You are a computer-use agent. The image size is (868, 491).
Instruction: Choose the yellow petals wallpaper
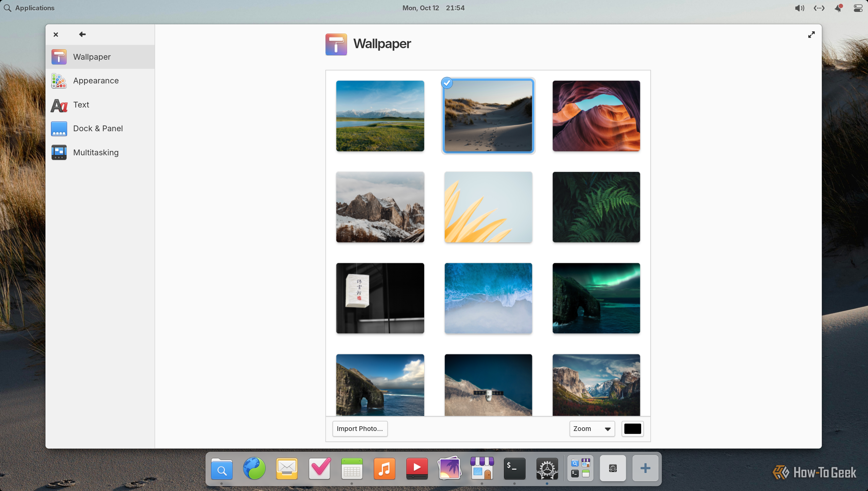click(x=488, y=207)
